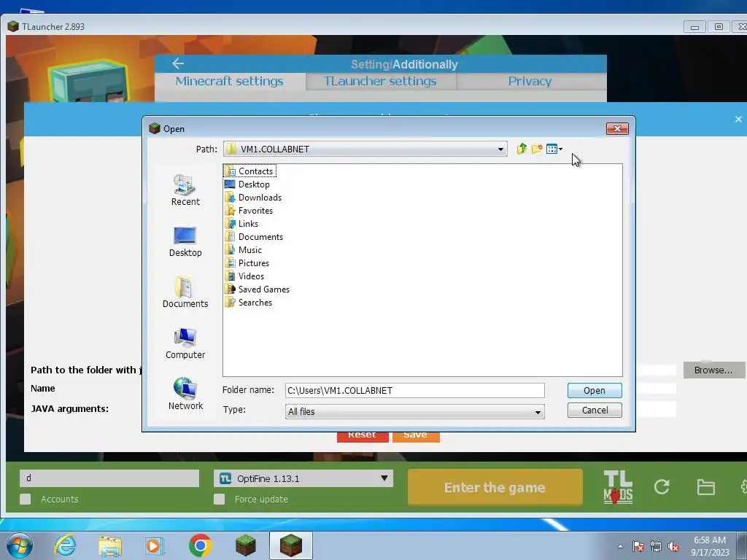This screenshot has width=747, height=560.
Task: Open the Computer sidebar shortcut
Action: (x=185, y=343)
